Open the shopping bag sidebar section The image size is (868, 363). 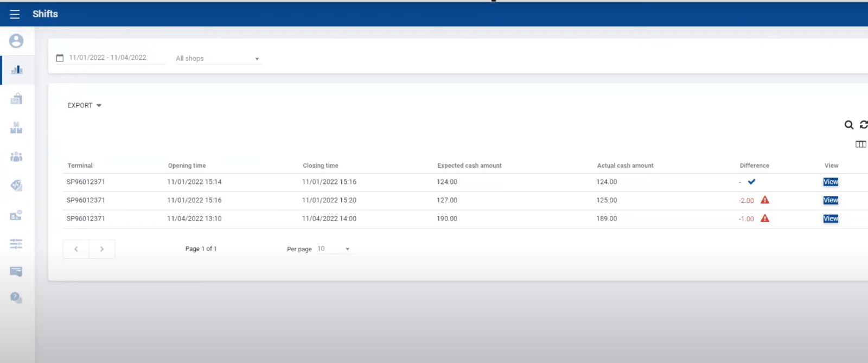coord(16,99)
